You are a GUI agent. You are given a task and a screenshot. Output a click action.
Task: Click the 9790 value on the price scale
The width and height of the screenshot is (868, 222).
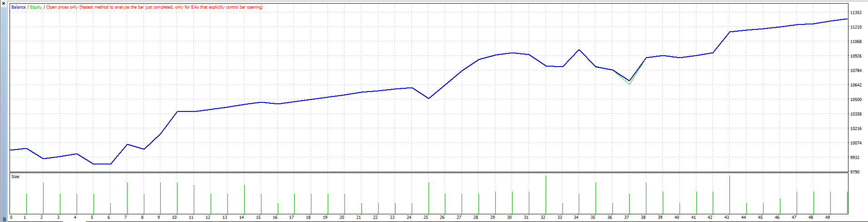pos(855,172)
